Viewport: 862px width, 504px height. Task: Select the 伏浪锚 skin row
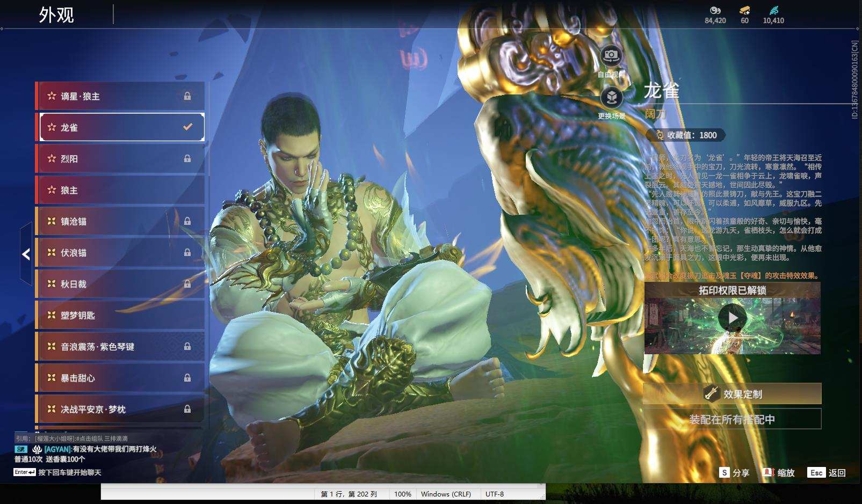(x=120, y=252)
